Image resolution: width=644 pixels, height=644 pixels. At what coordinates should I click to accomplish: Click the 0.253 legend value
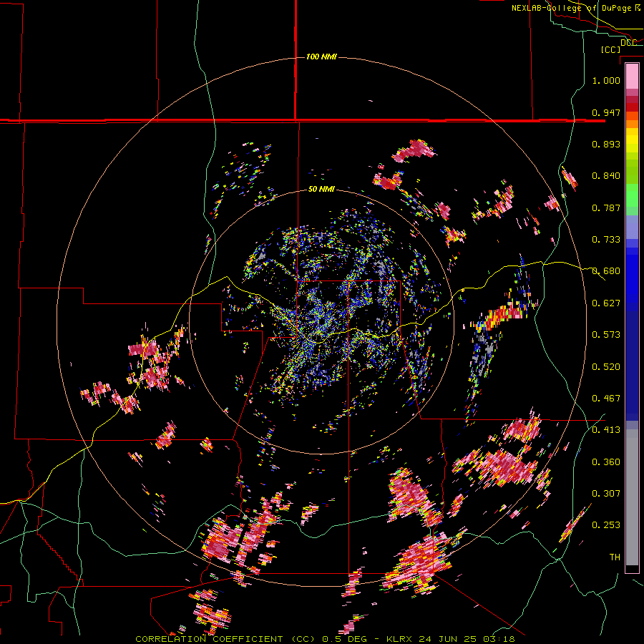pyautogui.click(x=606, y=525)
